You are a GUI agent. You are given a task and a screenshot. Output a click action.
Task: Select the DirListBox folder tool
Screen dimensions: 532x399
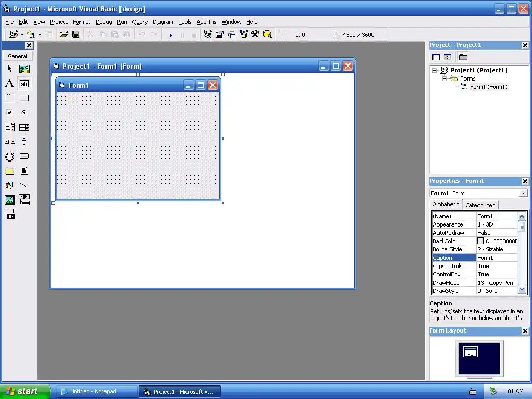click(9, 171)
